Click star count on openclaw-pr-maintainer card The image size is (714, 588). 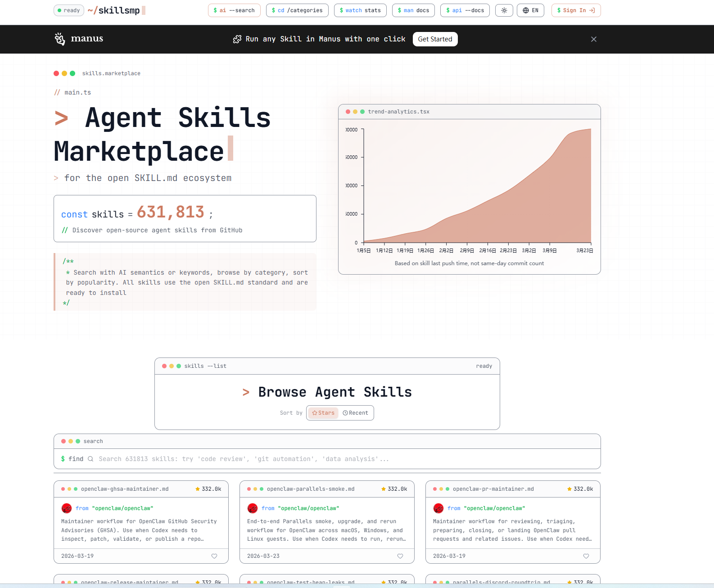point(580,489)
